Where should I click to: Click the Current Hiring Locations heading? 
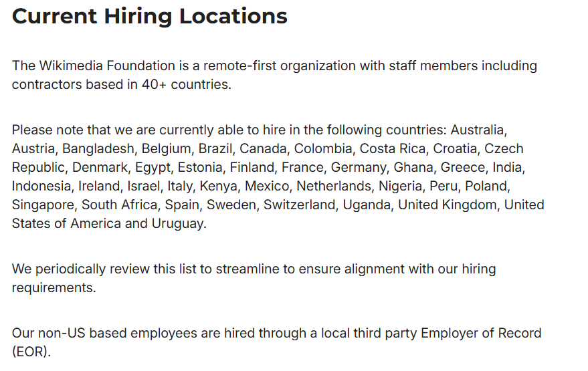click(x=150, y=17)
